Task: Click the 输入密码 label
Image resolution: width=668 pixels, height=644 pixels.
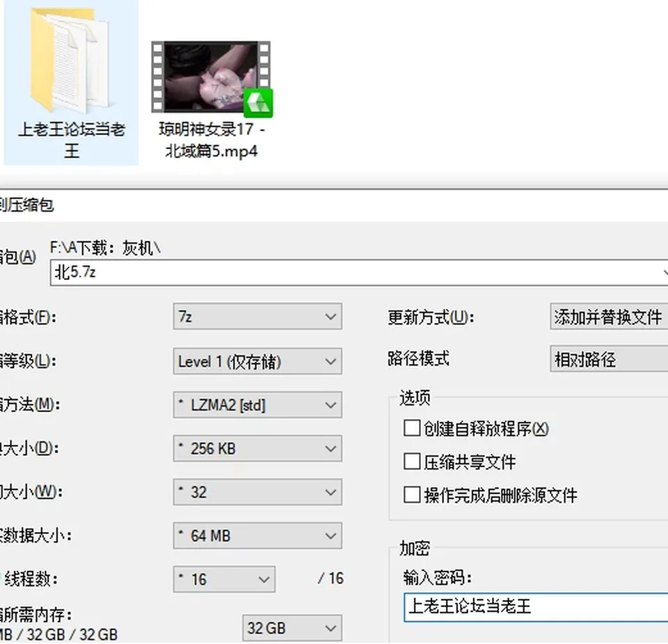Action: (438, 578)
